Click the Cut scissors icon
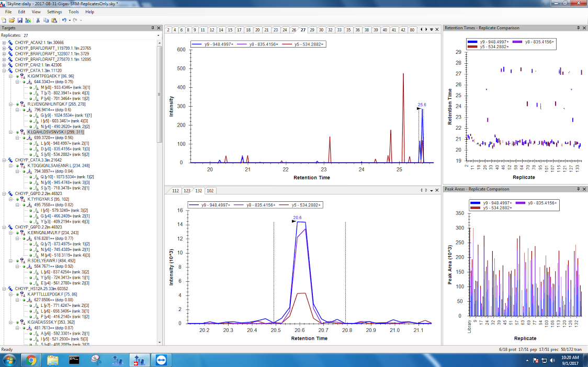 click(x=38, y=20)
